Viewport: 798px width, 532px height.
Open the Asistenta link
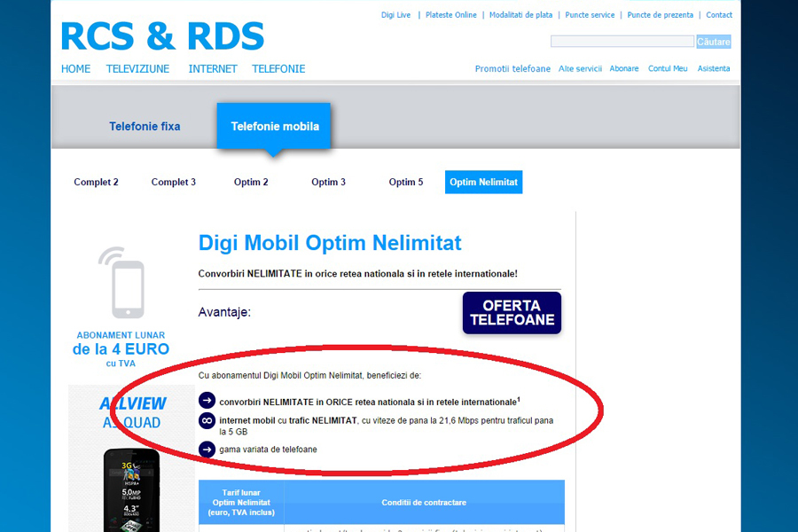714,69
